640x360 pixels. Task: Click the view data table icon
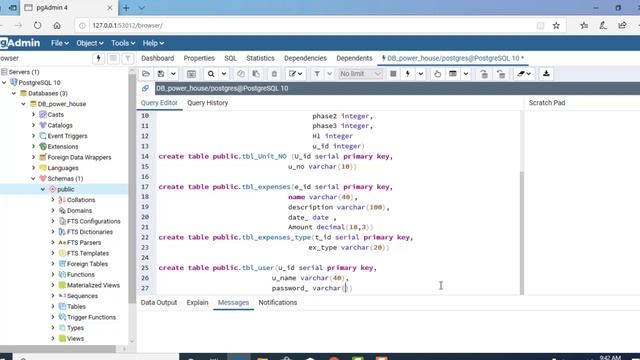[x=191, y=74]
